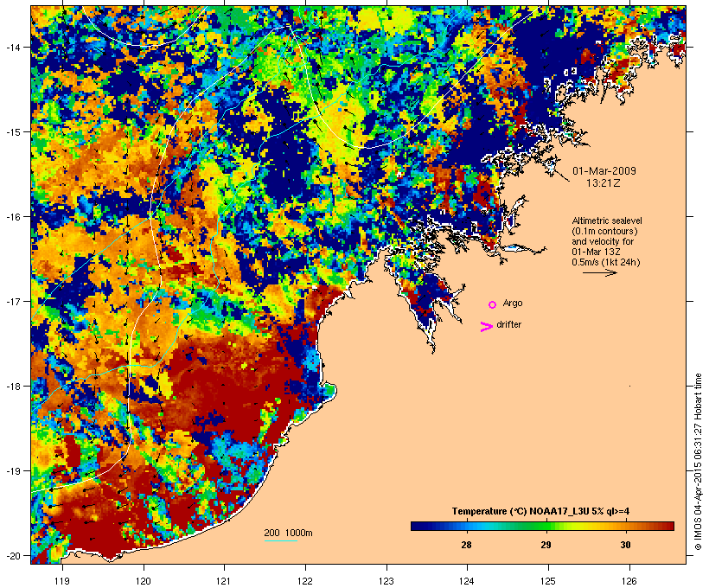Click longitude axis label '120'

tap(144, 581)
